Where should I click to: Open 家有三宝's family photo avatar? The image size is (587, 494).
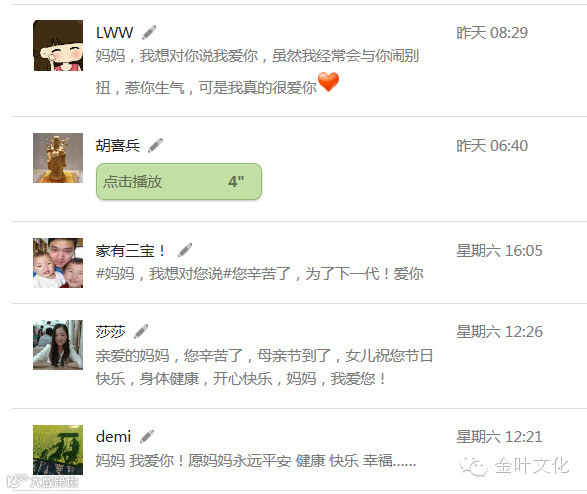coord(58,263)
